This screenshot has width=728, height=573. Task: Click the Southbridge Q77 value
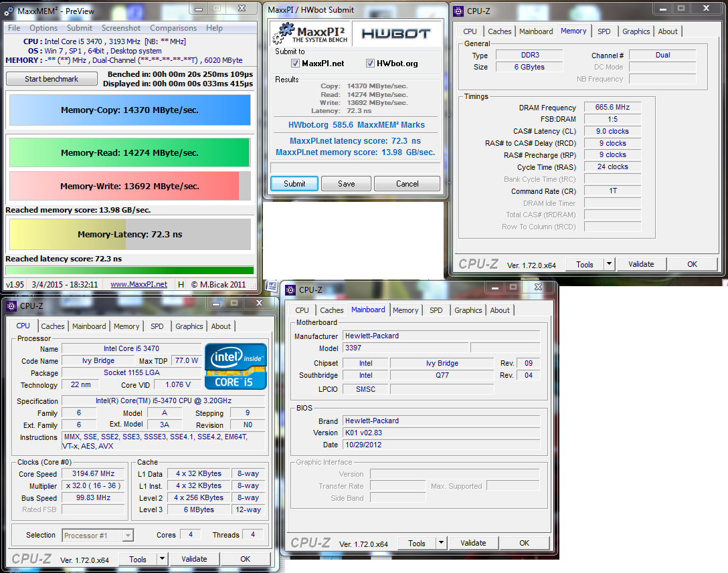[x=442, y=375]
